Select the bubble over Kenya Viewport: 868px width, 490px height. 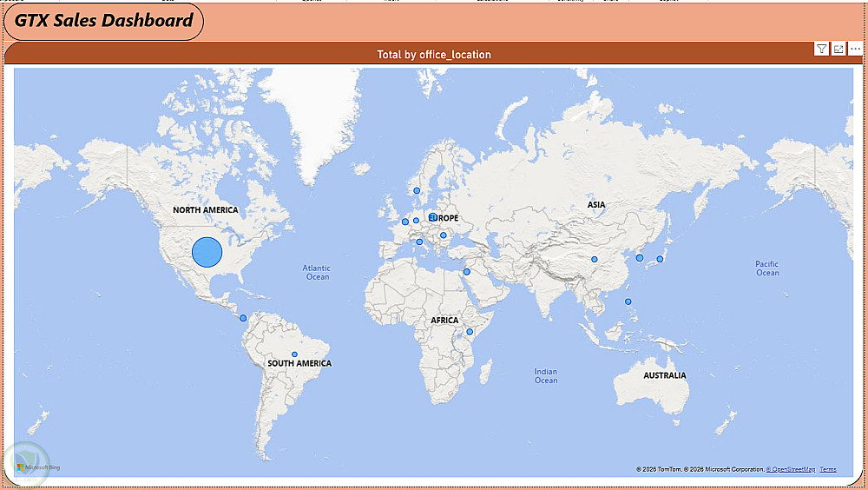470,332
